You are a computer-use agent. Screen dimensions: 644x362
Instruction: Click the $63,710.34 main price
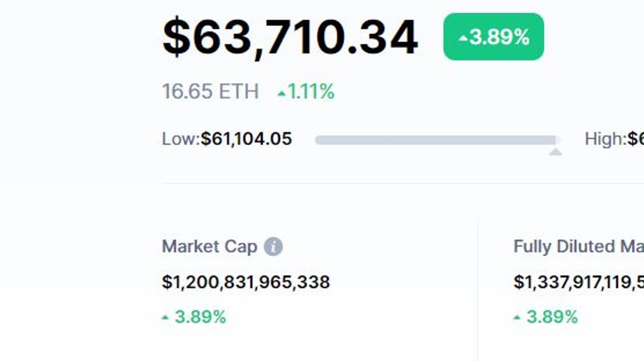[x=290, y=37]
